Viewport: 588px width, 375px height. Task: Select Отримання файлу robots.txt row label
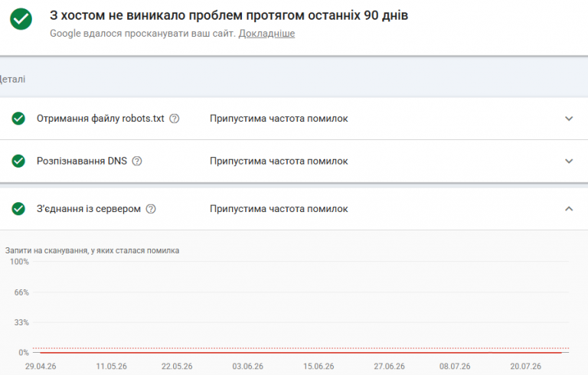pyautogui.click(x=100, y=119)
